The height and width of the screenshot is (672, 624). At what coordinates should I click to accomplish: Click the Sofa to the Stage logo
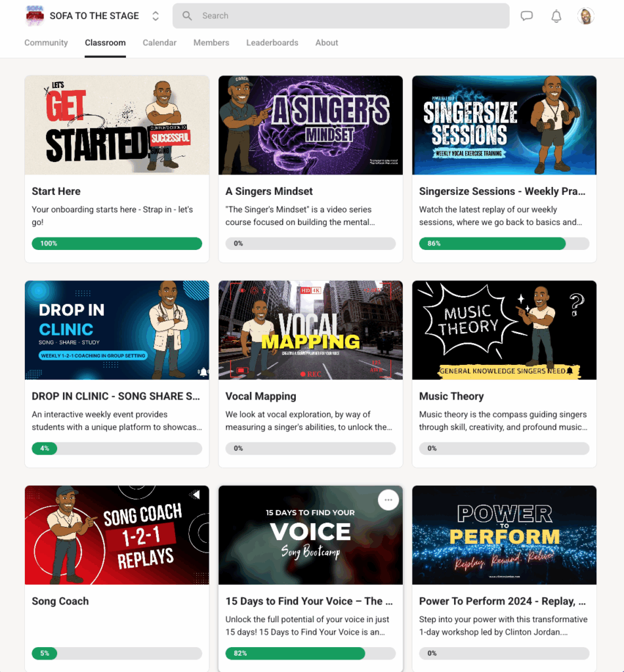35,16
